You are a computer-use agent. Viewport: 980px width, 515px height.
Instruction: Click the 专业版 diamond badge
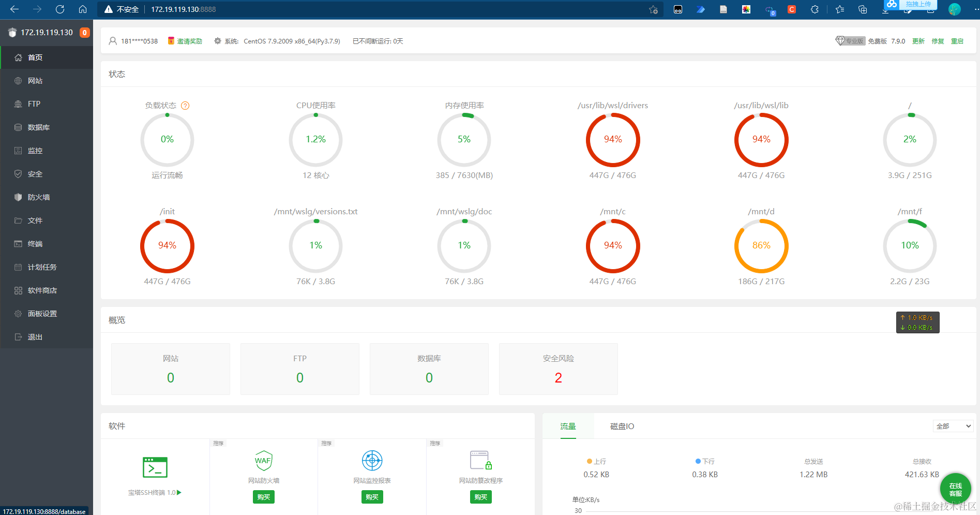coord(850,41)
